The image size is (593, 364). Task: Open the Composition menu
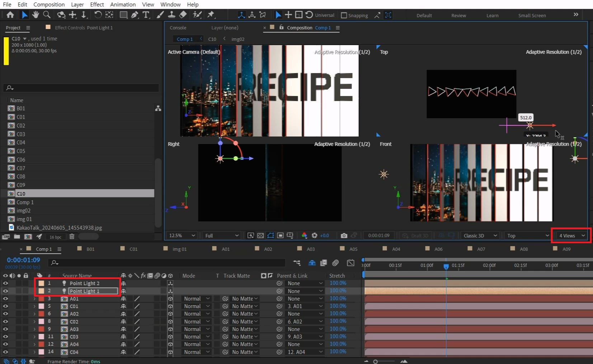(49, 4)
